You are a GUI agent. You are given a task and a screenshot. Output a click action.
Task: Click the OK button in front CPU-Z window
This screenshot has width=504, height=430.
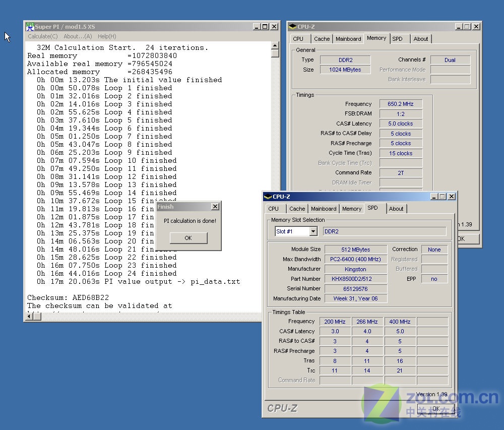[x=436, y=408]
